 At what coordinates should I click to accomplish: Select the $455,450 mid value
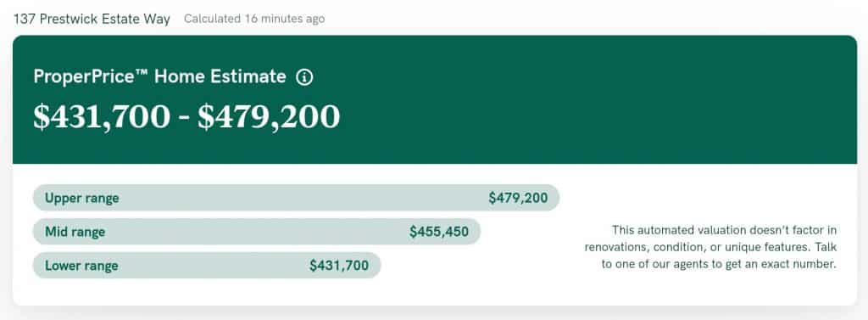coord(439,232)
